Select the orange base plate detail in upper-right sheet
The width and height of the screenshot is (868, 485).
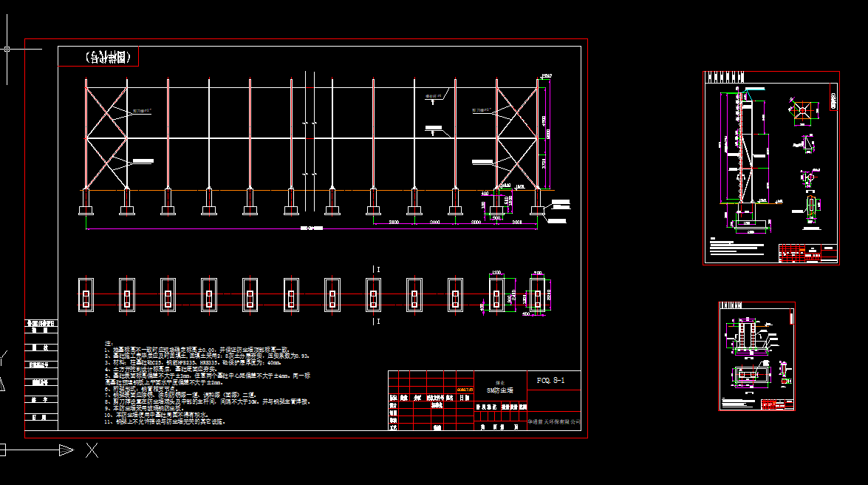click(803, 110)
